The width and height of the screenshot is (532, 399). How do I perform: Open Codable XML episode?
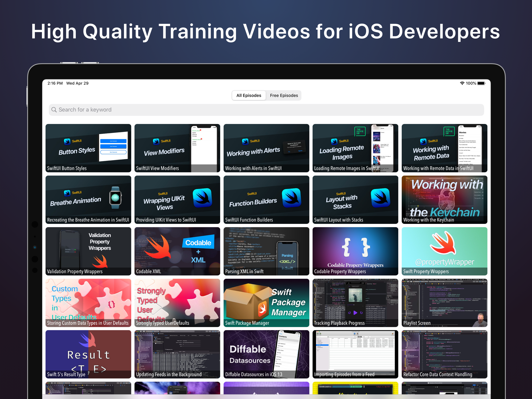[177, 251]
